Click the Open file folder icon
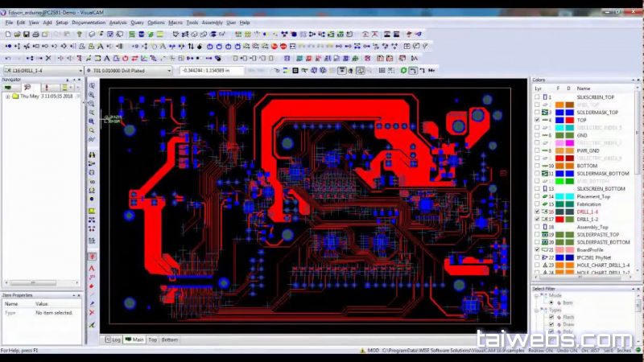 point(18,35)
